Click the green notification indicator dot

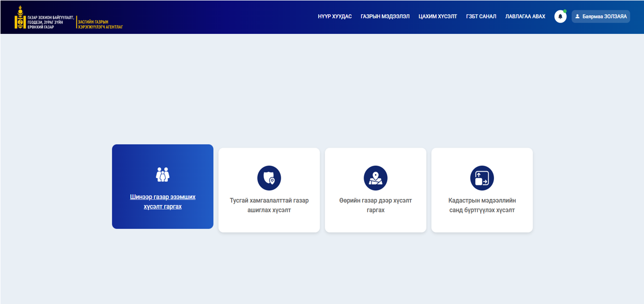[565, 11]
